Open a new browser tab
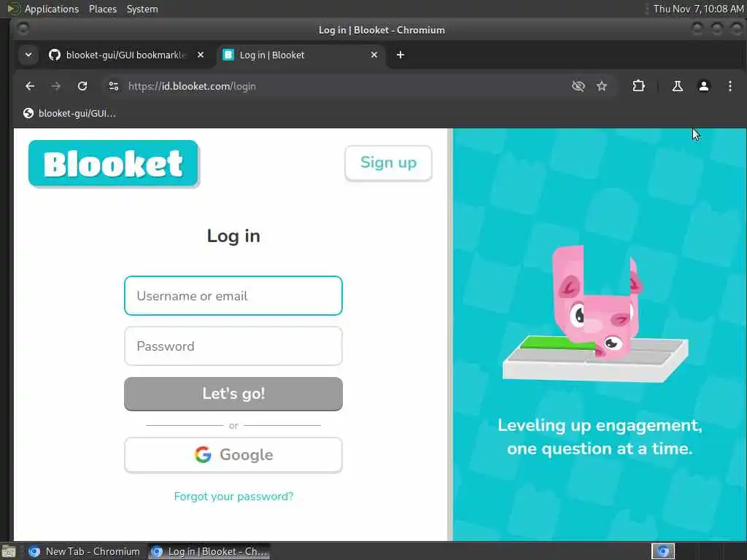 pyautogui.click(x=400, y=55)
